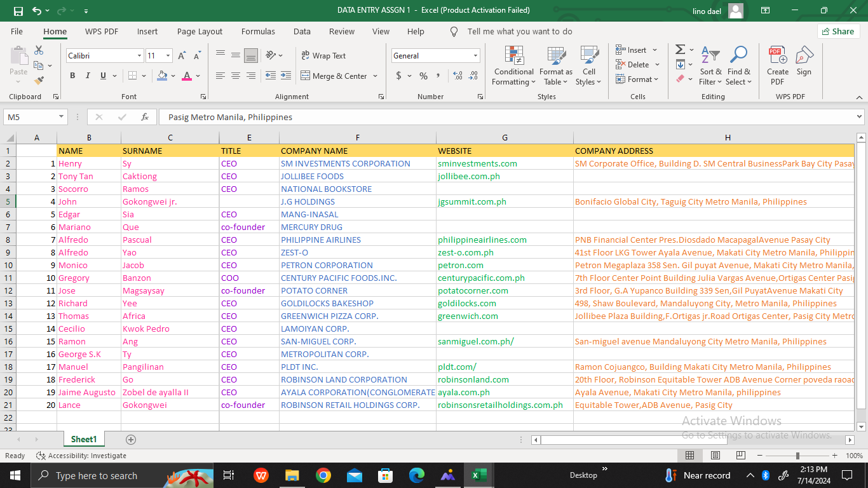Screen dimensions: 868x488
Task: Click the Increase Decimal icon
Action: click(458, 76)
